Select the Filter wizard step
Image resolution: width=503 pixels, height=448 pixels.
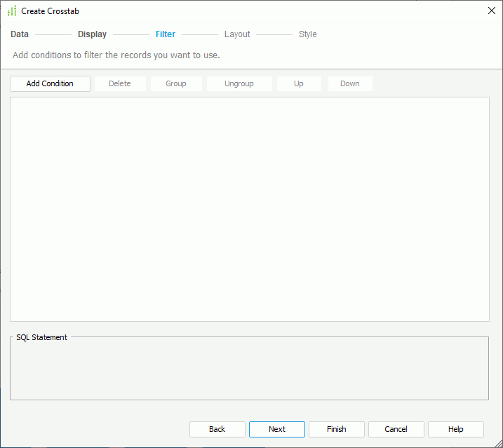(x=166, y=34)
